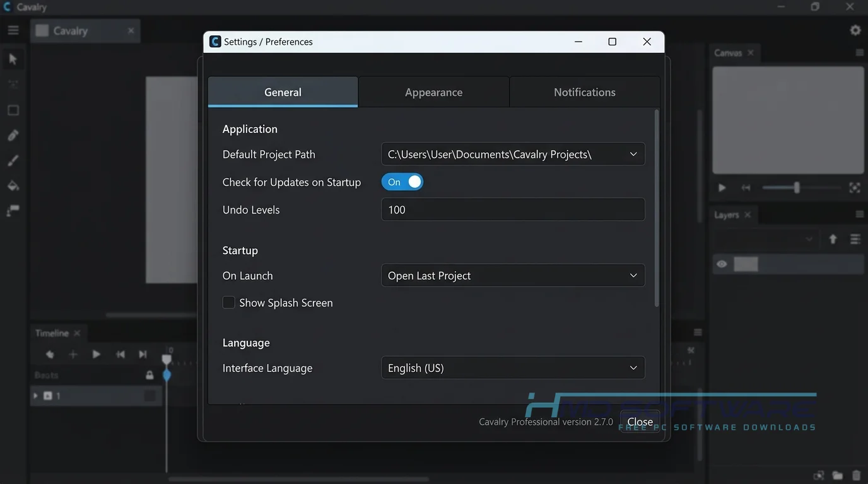Close the Cavalry document tab
The height and width of the screenshot is (484, 868).
coord(131,30)
